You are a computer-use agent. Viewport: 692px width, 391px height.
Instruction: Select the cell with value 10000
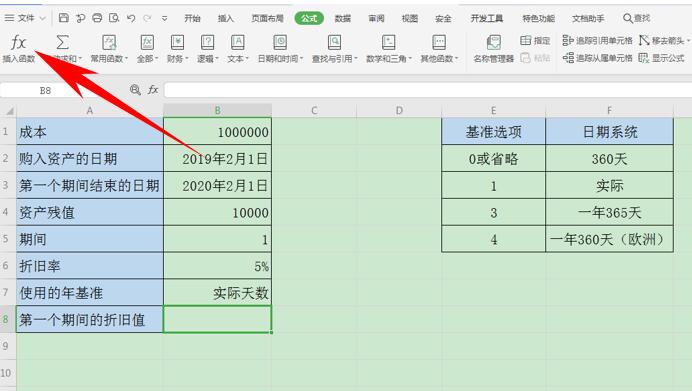[x=218, y=212]
